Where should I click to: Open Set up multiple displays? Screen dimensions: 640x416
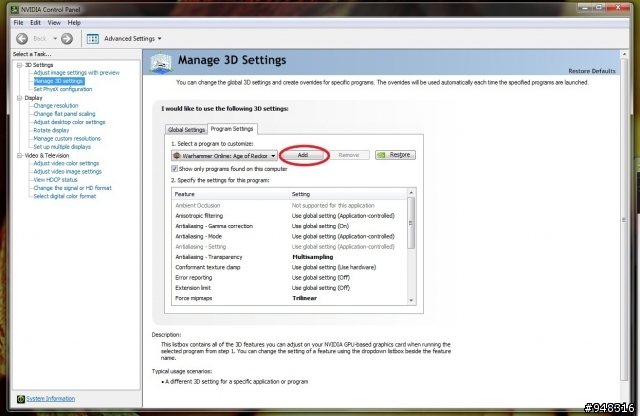pyautogui.click(x=62, y=147)
